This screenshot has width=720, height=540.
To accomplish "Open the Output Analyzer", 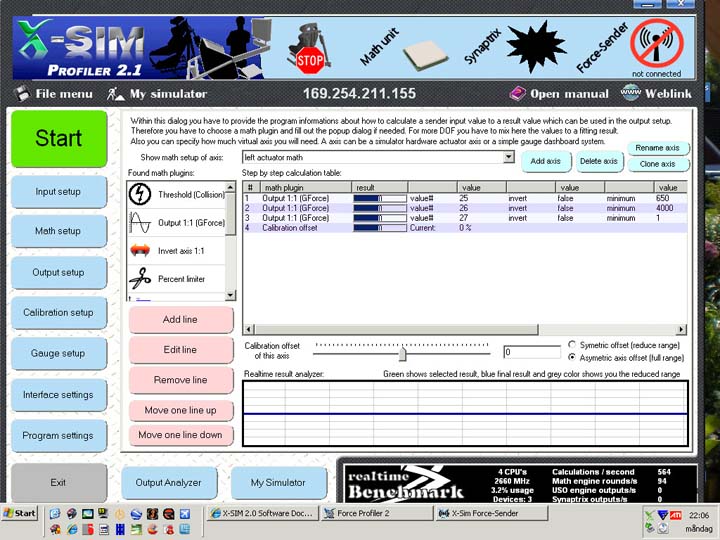I will pyautogui.click(x=169, y=483).
